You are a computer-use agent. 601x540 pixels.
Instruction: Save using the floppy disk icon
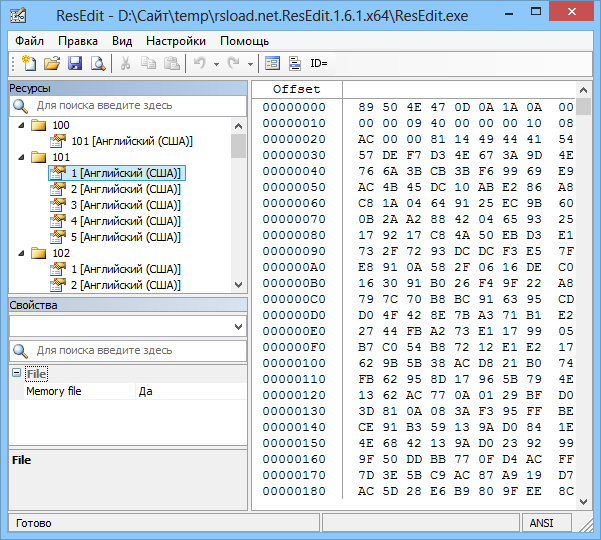click(x=75, y=63)
